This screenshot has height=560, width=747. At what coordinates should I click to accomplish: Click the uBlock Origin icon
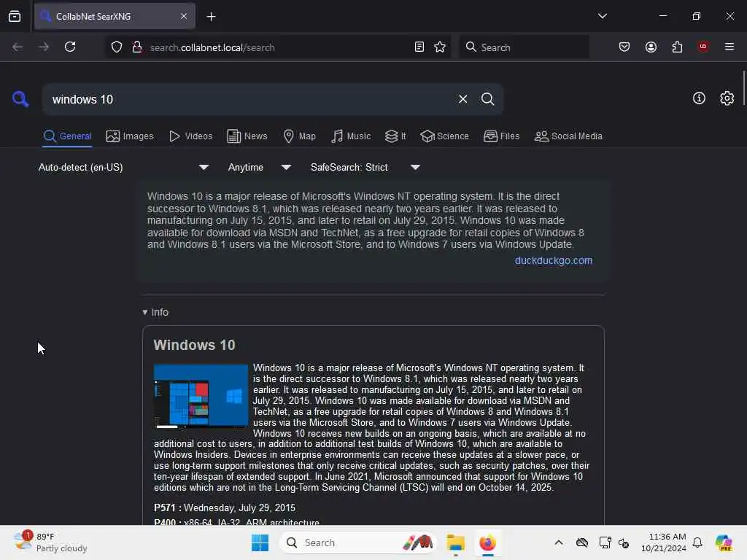click(x=703, y=47)
